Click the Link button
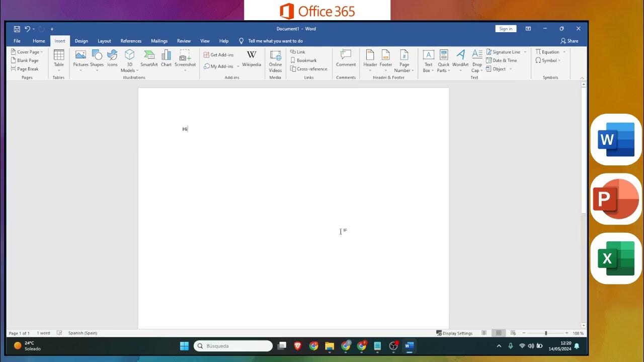 298,52
